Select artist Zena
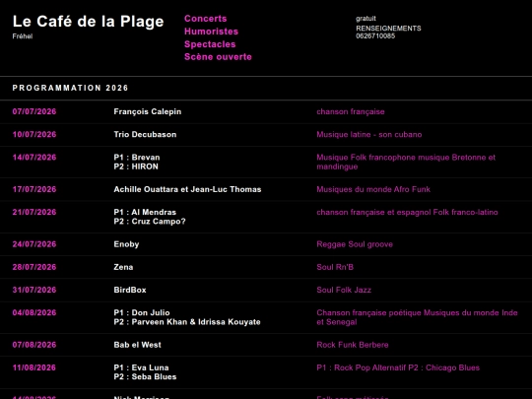Viewport: 532px width, 399px height. 123,267
